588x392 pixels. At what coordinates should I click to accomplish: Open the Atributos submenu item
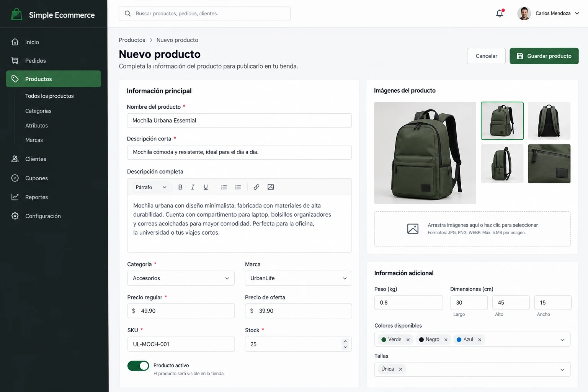pos(36,126)
